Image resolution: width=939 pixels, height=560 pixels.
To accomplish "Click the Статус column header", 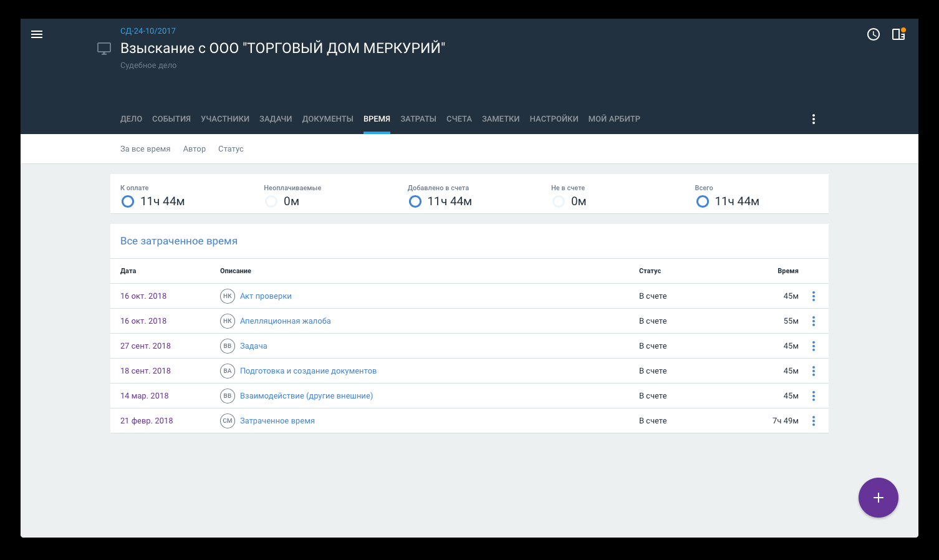I will (x=650, y=271).
